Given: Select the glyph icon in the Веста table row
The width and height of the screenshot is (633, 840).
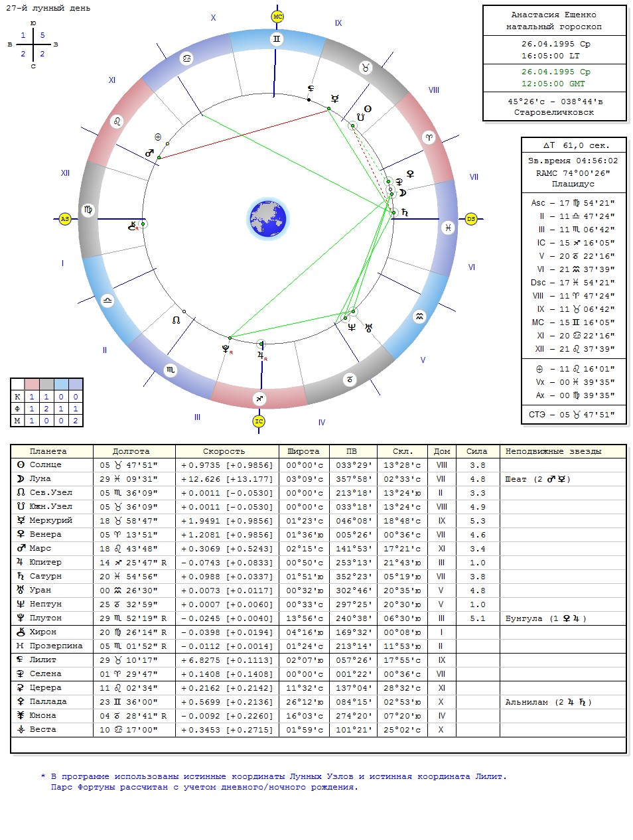Looking at the screenshot, I should (x=21, y=729).
